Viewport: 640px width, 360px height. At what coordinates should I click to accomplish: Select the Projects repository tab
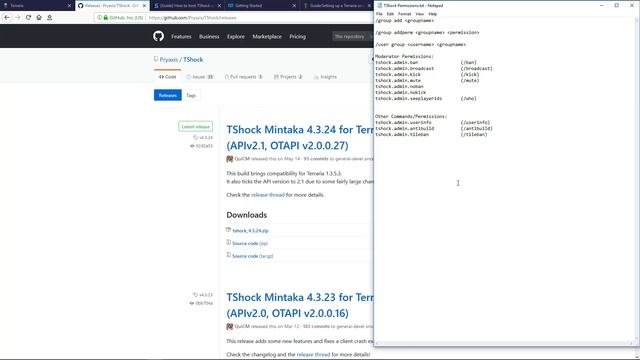click(288, 77)
